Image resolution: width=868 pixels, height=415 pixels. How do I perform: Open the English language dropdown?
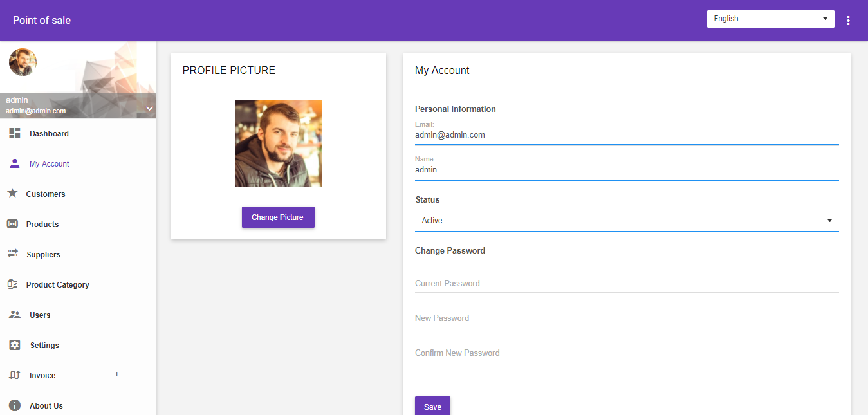tap(770, 19)
